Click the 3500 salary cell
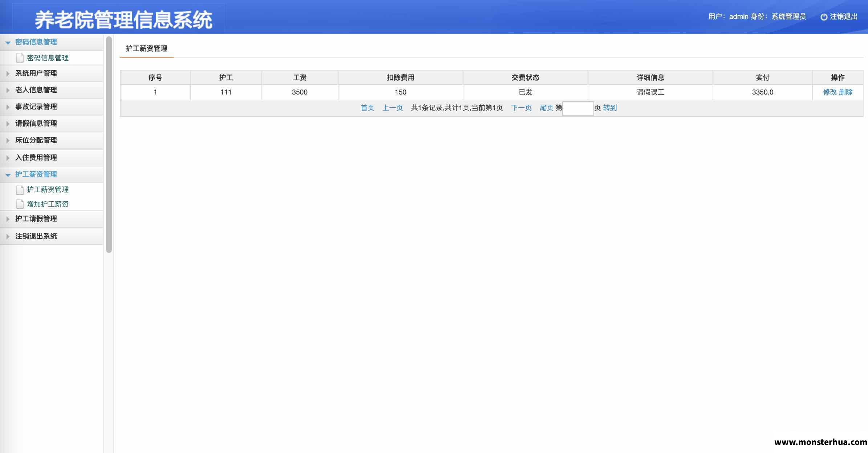The height and width of the screenshot is (453, 868). point(300,92)
